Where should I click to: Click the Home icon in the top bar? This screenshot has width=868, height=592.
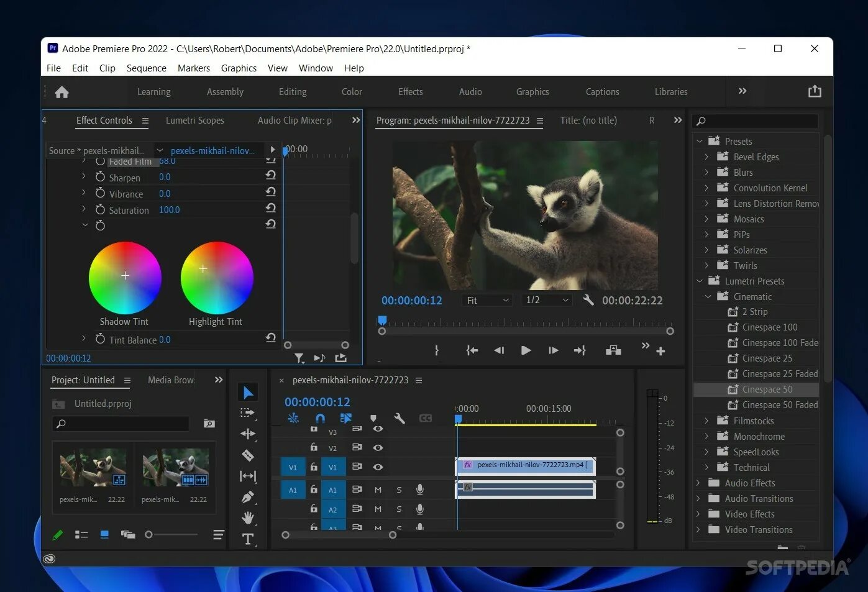pos(61,91)
